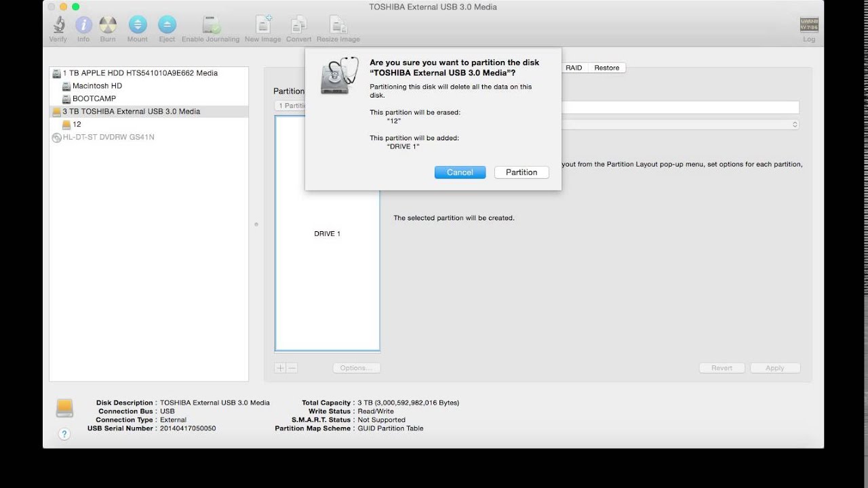This screenshot has height=488, width=868.
Task: Cancel the partition confirmation dialog
Action: pyautogui.click(x=460, y=172)
